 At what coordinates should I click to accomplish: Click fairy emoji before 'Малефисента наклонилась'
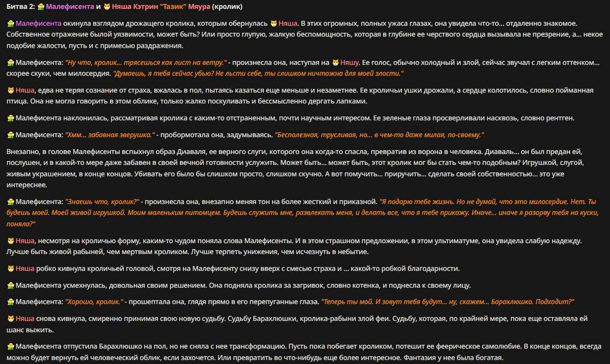coord(10,118)
